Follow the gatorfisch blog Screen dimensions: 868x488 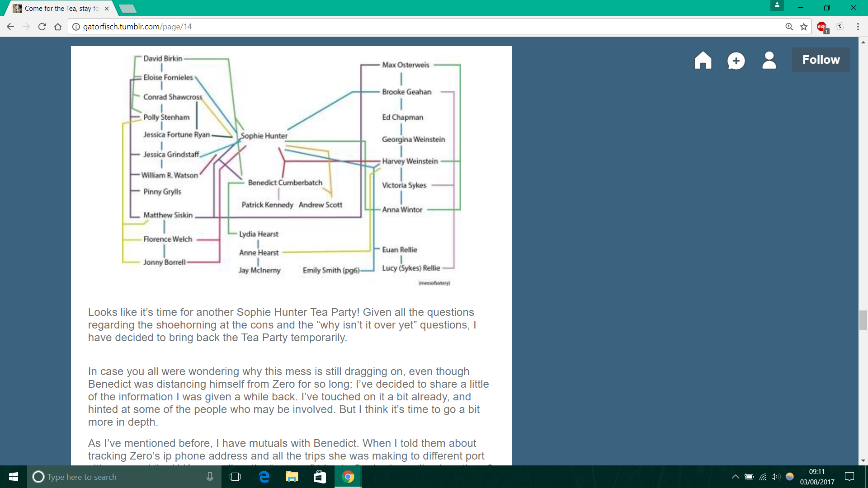[x=821, y=60]
